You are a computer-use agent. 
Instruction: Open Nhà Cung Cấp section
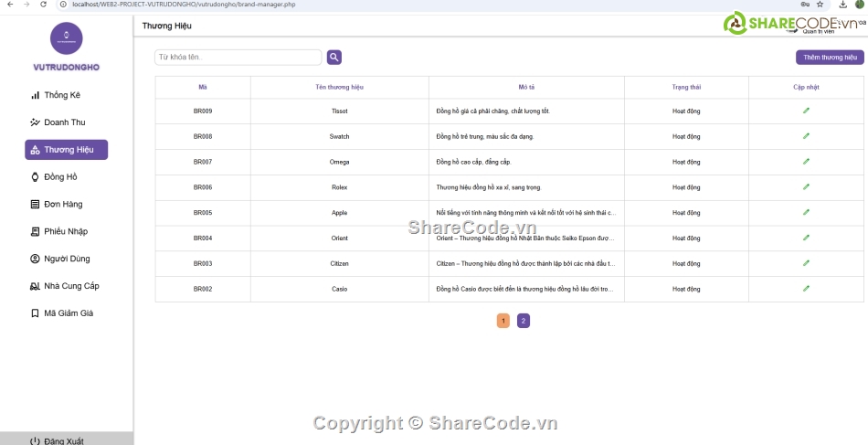[x=71, y=286]
